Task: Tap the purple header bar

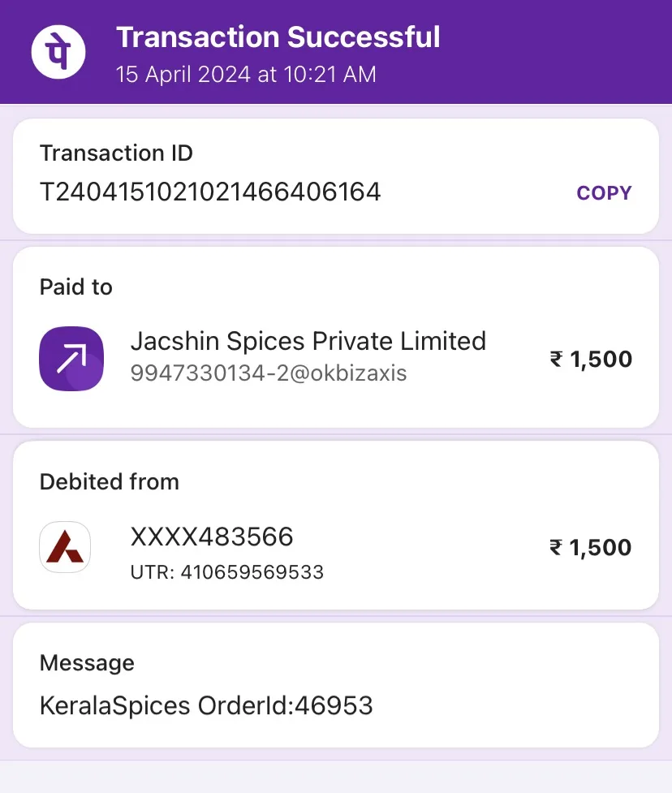Action: click(336, 52)
